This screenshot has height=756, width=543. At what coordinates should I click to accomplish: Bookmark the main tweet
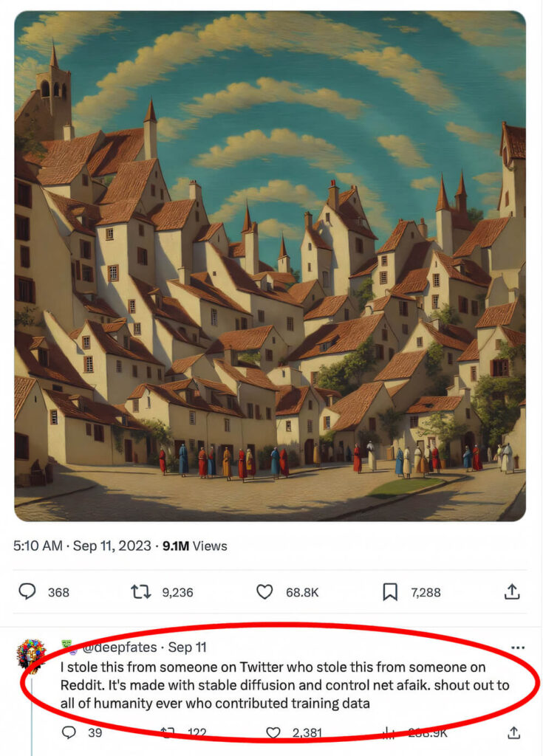pyautogui.click(x=390, y=591)
